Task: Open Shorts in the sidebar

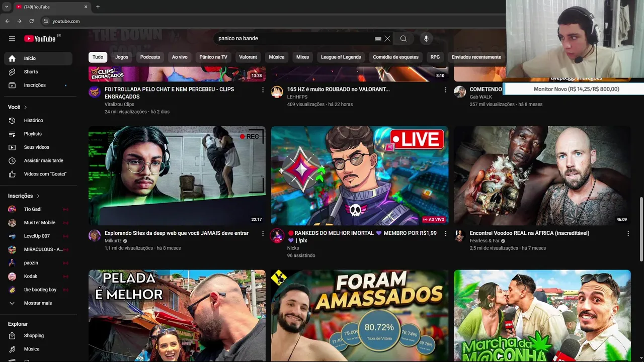Action: pos(38,72)
